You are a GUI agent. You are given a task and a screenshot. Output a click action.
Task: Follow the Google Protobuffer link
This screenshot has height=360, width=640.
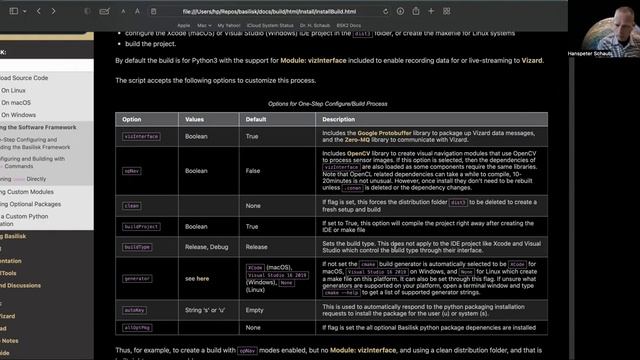click(384, 133)
